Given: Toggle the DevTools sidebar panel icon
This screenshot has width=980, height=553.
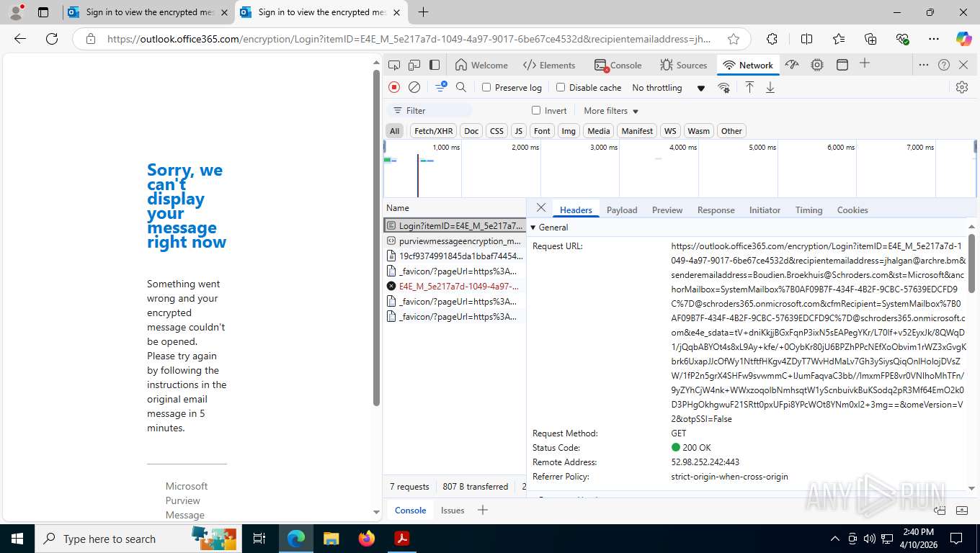Looking at the screenshot, I should (x=435, y=65).
